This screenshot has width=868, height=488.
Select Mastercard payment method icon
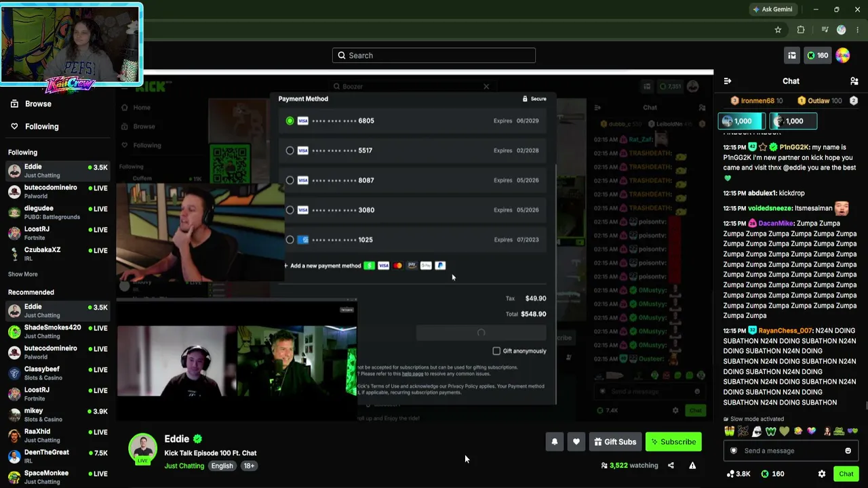pyautogui.click(x=397, y=266)
